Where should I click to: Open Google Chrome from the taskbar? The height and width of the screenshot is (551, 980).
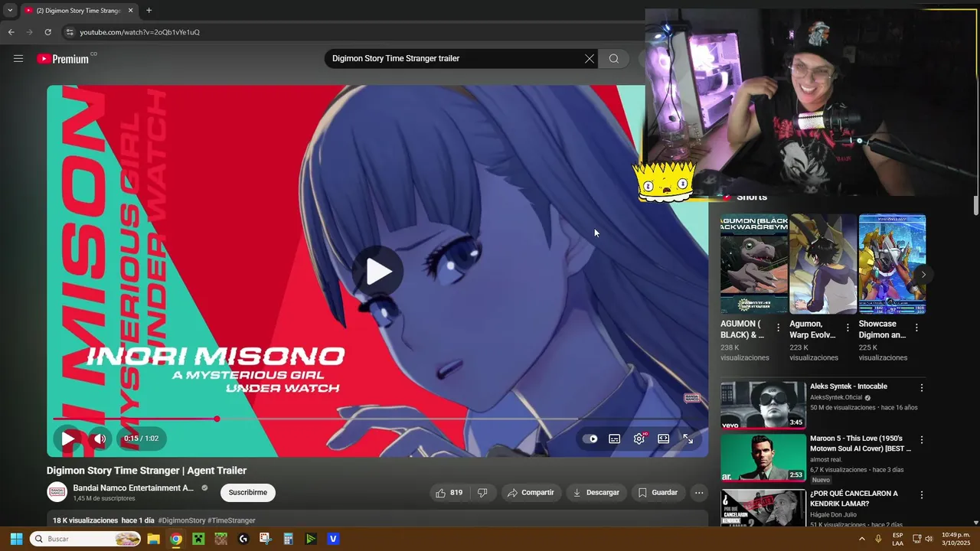tap(176, 539)
